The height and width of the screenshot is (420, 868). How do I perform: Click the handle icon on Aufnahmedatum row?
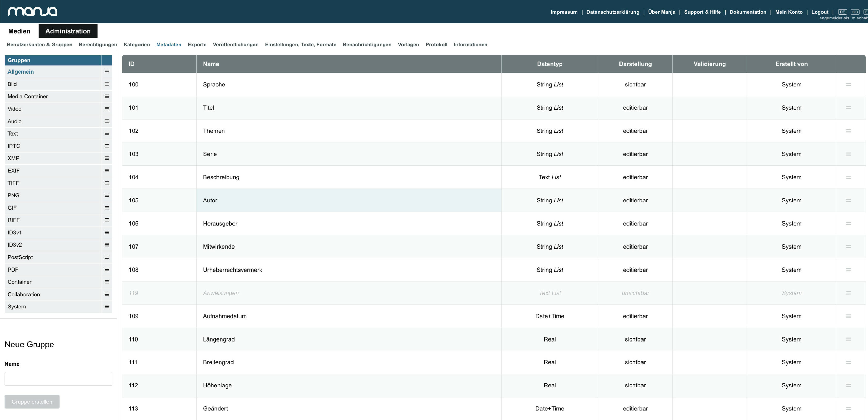(x=848, y=316)
